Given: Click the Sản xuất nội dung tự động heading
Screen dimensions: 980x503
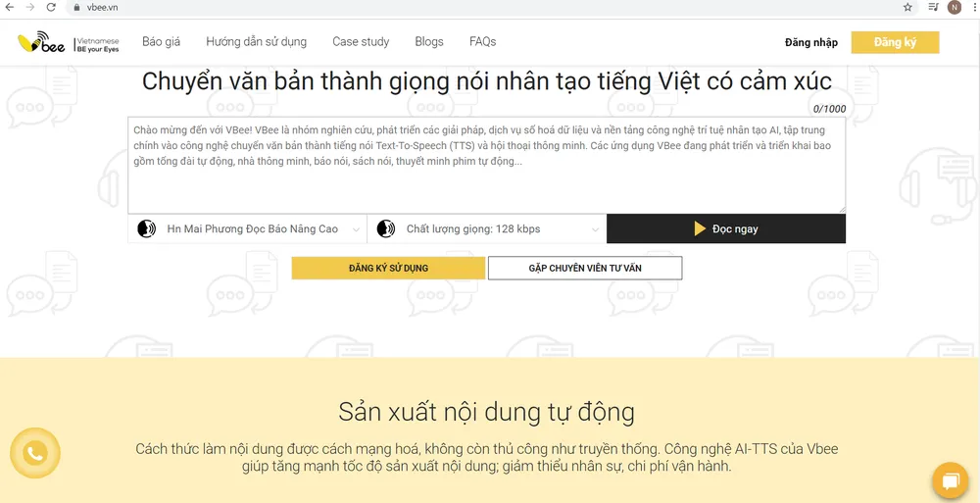Looking at the screenshot, I should click(486, 412).
